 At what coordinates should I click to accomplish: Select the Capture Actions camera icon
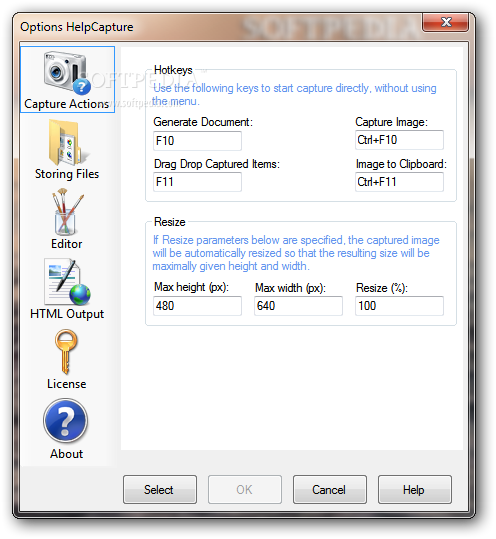pyautogui.click(x=67, y=73)
